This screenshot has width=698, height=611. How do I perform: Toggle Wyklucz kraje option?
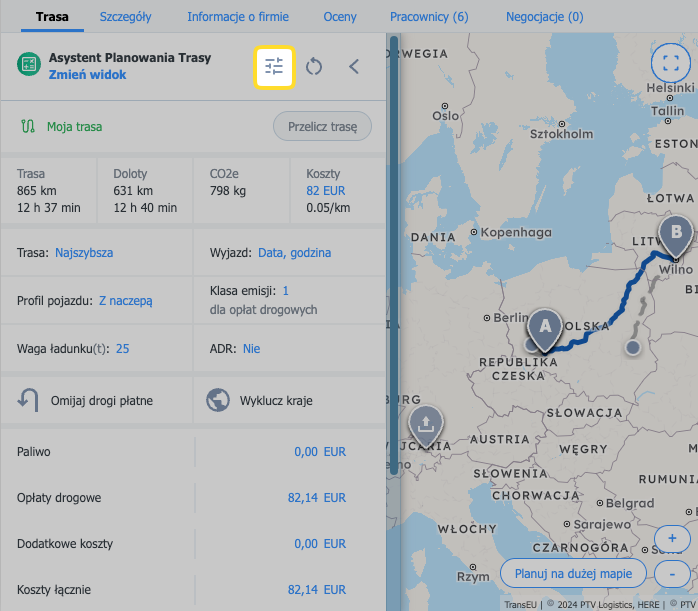tap(260, 401)
